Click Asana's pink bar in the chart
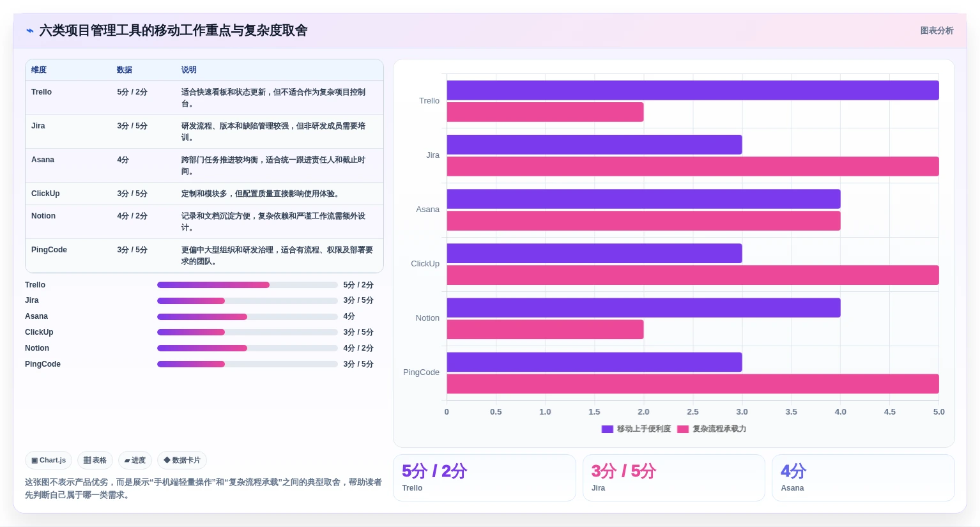980x527 pixels. click(x=643, y=220)
